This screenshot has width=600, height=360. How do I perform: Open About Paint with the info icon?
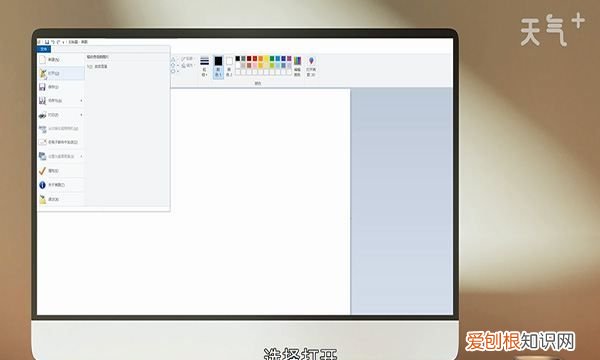tap(61, 185)
